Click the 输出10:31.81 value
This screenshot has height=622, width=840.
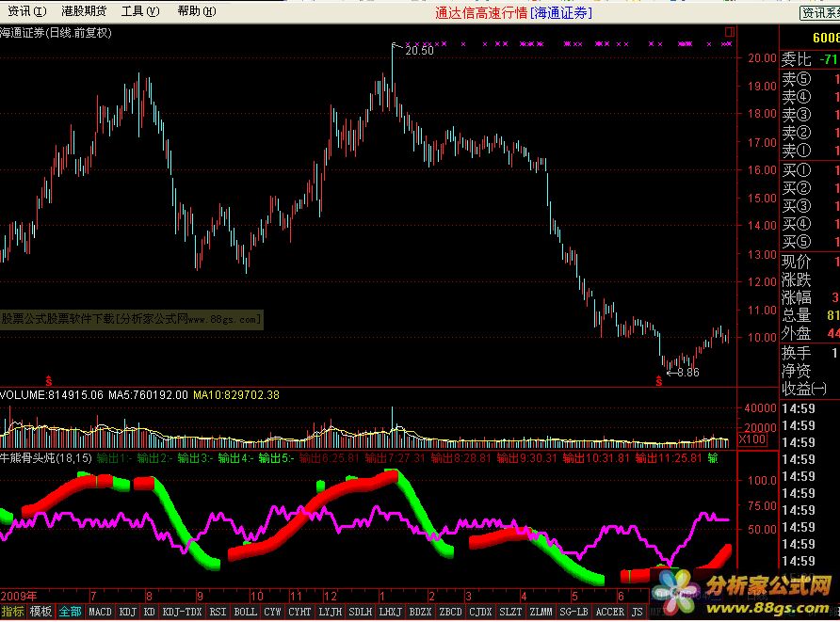click(x=596, y=458)
